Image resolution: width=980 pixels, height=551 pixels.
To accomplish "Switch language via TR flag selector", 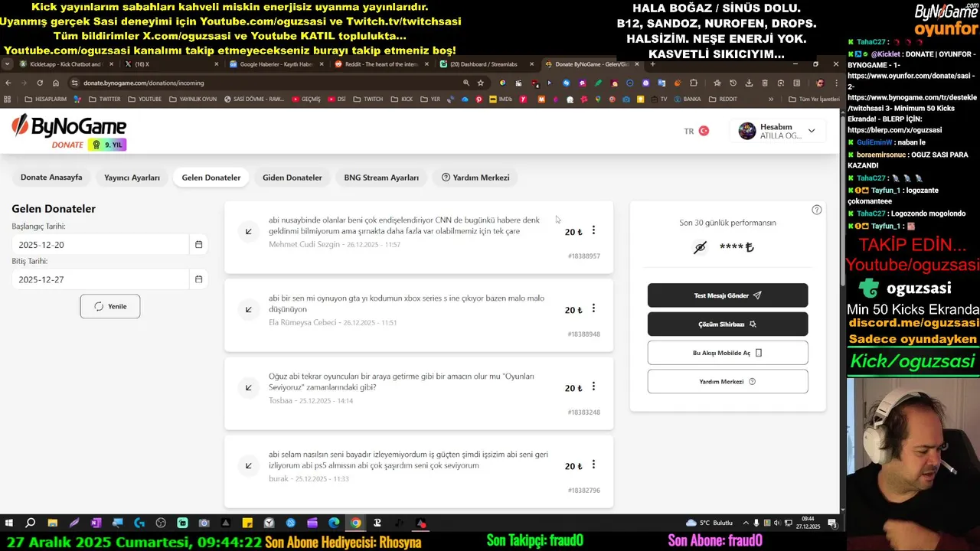I will [x=696, y=131].
